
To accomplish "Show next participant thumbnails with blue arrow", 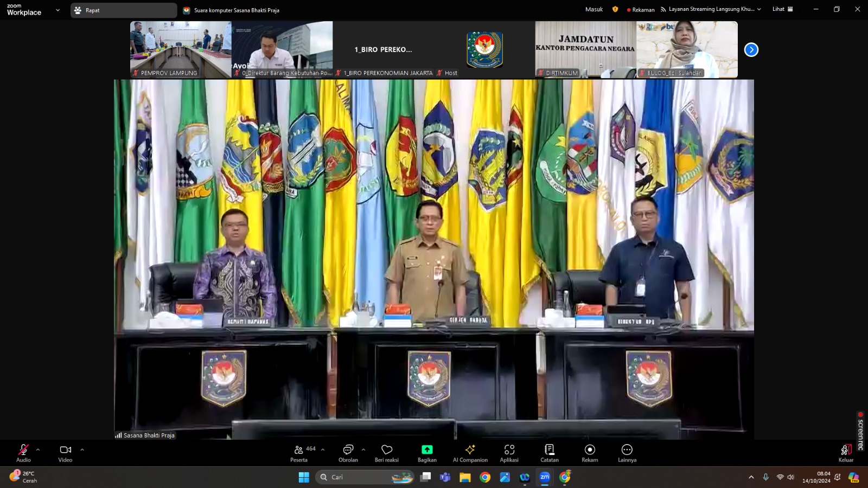I will [x=751, y=50].
